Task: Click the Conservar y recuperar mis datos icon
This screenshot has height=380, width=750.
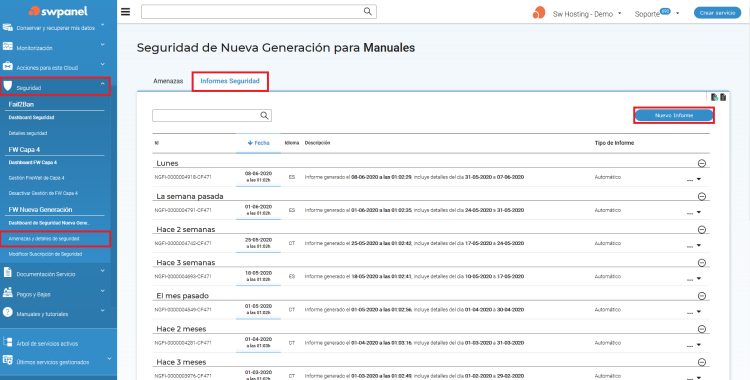Action: click(x=8, y=27)
